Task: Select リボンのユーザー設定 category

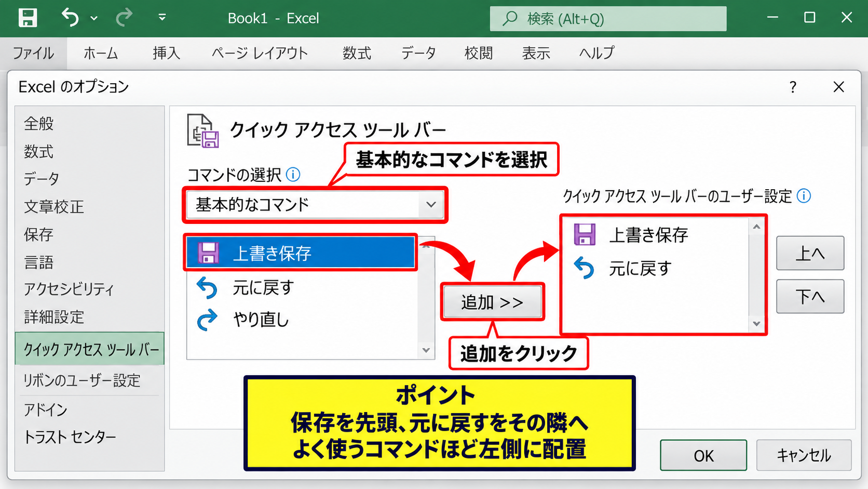Action: (89, 380)
